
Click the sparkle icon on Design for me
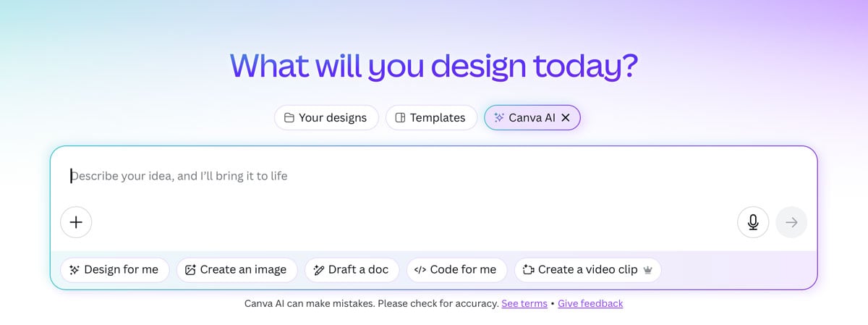[74, 270]
